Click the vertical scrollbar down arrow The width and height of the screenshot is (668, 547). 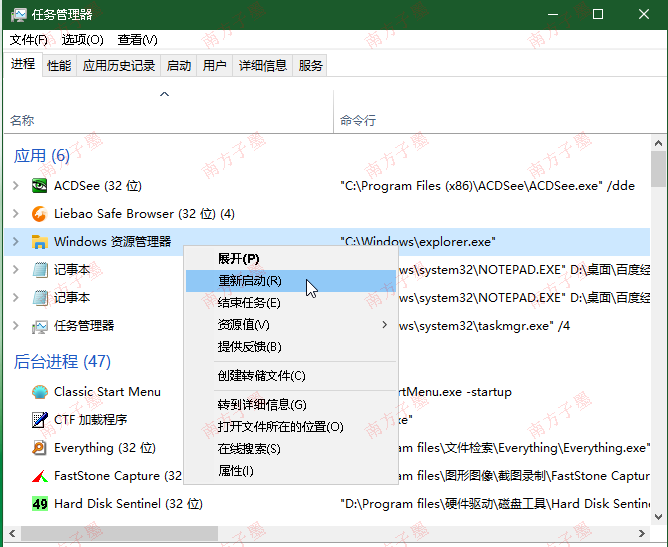[659, 517]
